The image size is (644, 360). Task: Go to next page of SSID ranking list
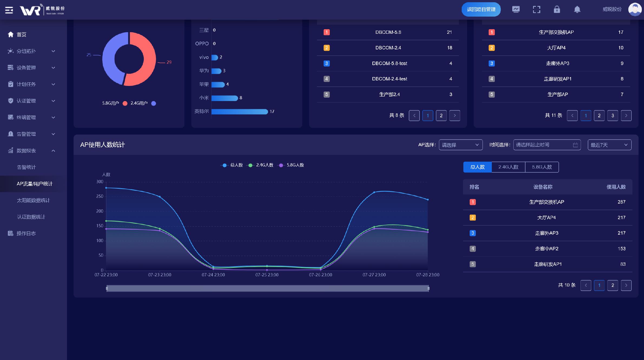coord(455,116)
